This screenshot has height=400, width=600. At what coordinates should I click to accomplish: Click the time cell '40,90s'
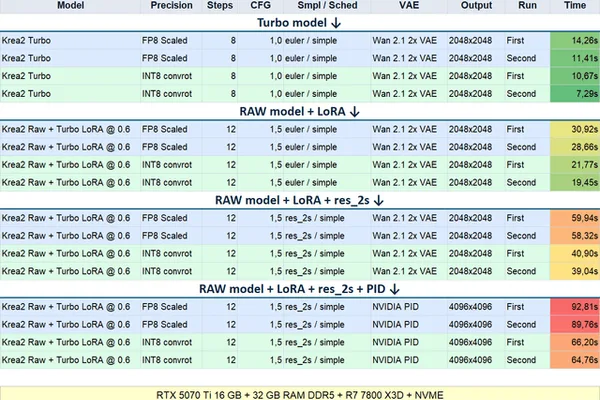(x=575, y=253)
